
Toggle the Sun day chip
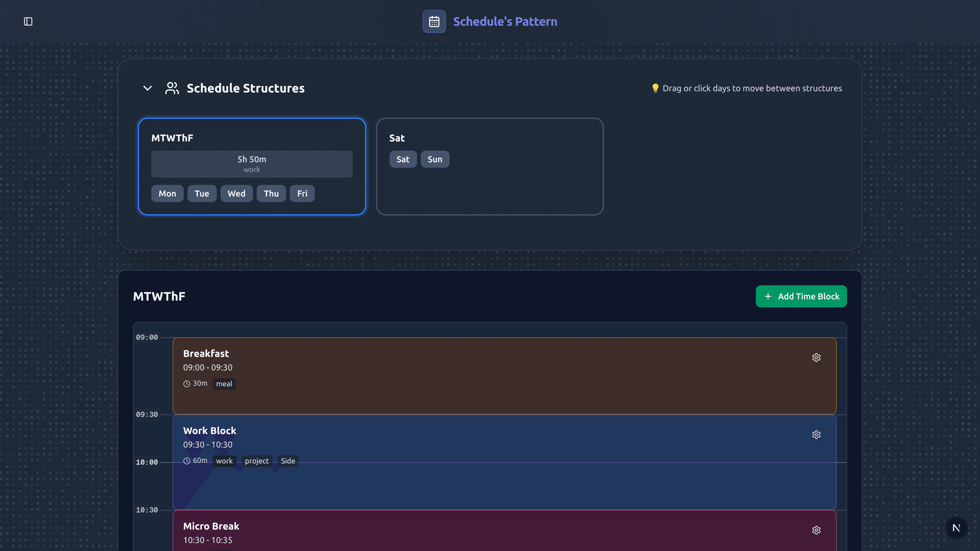pos(435,159)
